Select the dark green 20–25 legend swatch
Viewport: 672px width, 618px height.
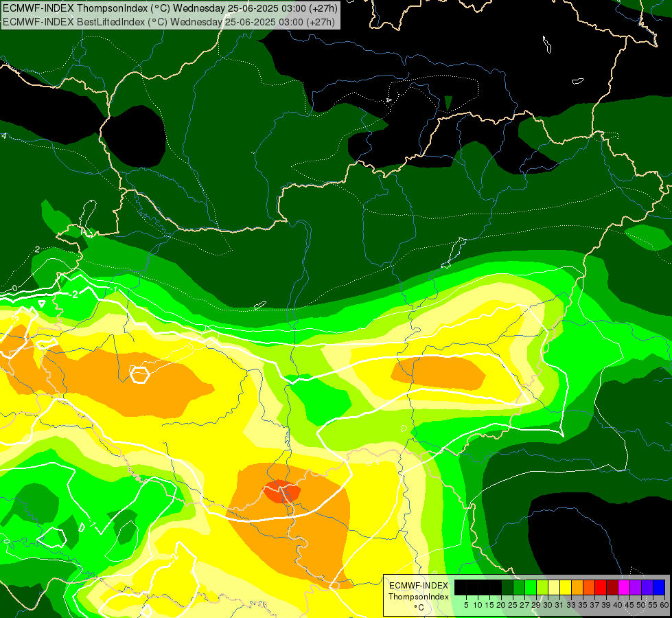pyautogui.click(x=507, y=587)
